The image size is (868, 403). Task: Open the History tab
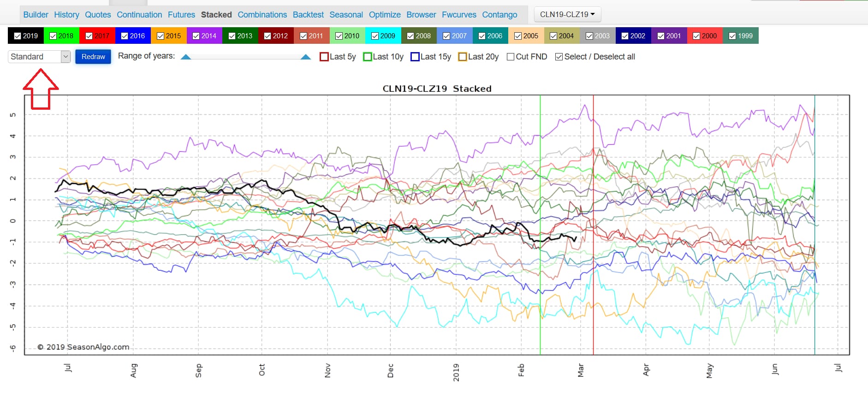[66, 15]
